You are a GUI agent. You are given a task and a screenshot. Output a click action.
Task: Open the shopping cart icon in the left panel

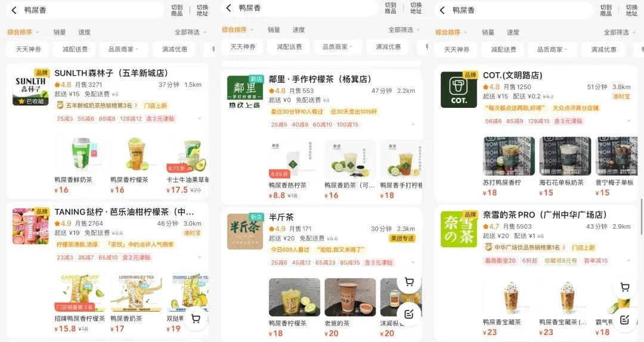196,319
